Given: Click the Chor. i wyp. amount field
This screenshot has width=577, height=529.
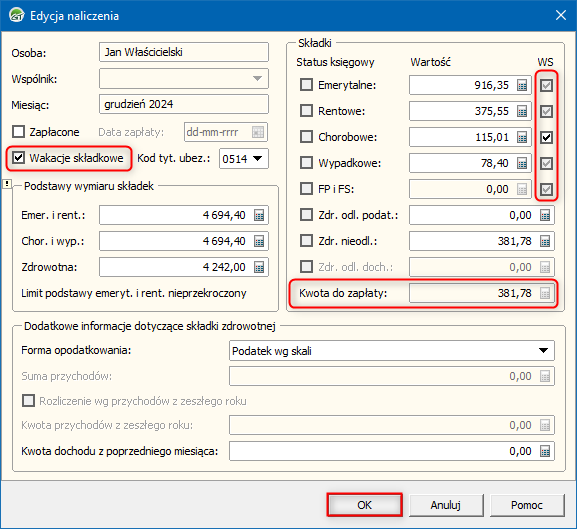Looking at the screenshot, I should (184, 241).
